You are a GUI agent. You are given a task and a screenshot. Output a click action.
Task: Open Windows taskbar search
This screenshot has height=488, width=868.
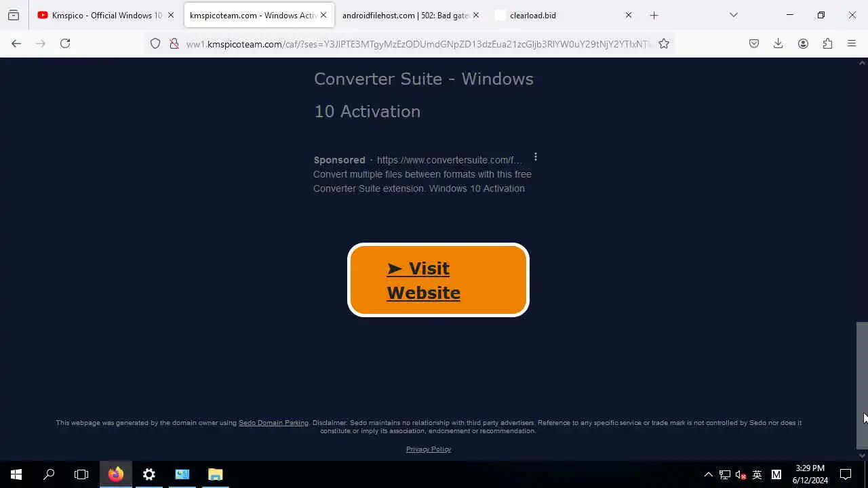(49, 474)
